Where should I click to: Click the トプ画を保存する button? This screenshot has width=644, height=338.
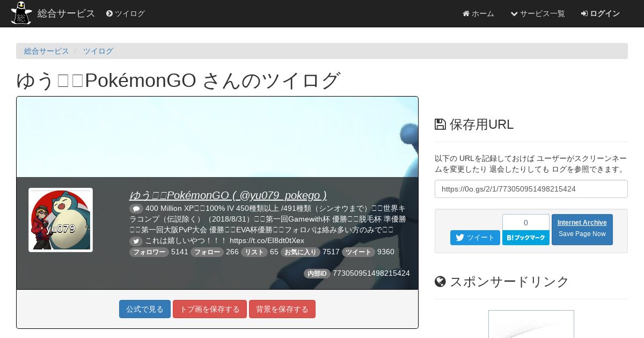[x=210, y=309]
